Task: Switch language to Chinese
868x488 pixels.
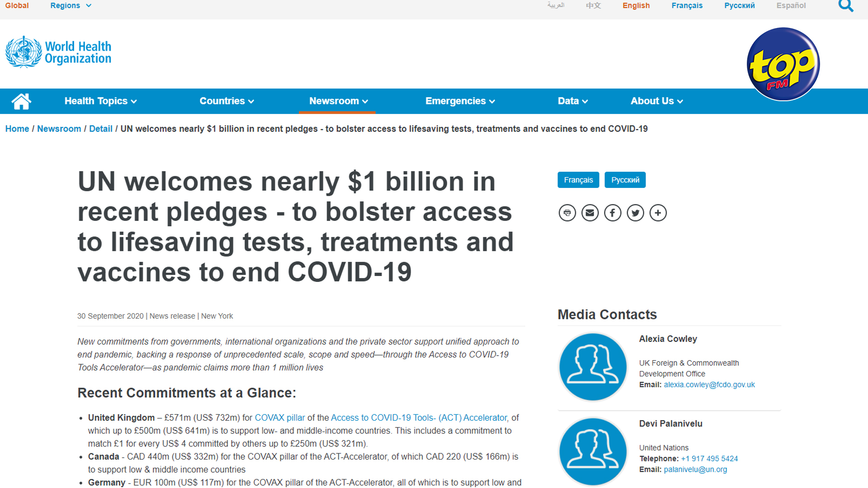Action: pos(593,5)
